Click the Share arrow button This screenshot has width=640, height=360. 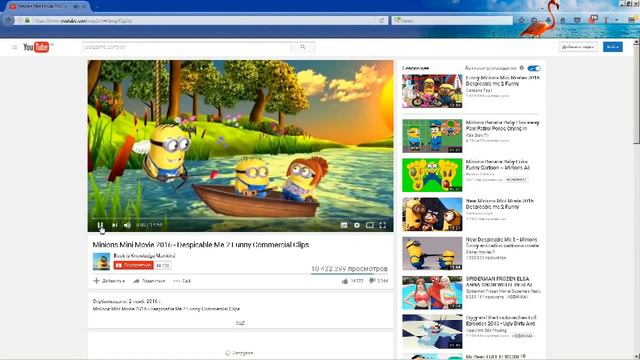coord(149,281)
